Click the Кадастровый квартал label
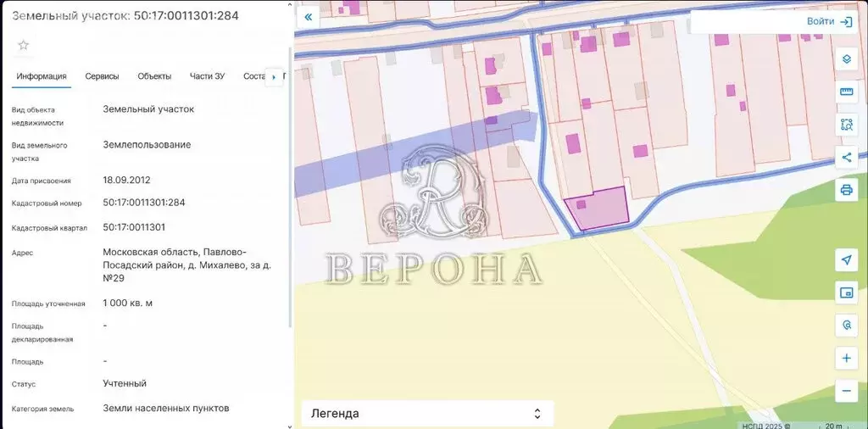The height and width of the screenshot is (429, 868). (49, 228)
